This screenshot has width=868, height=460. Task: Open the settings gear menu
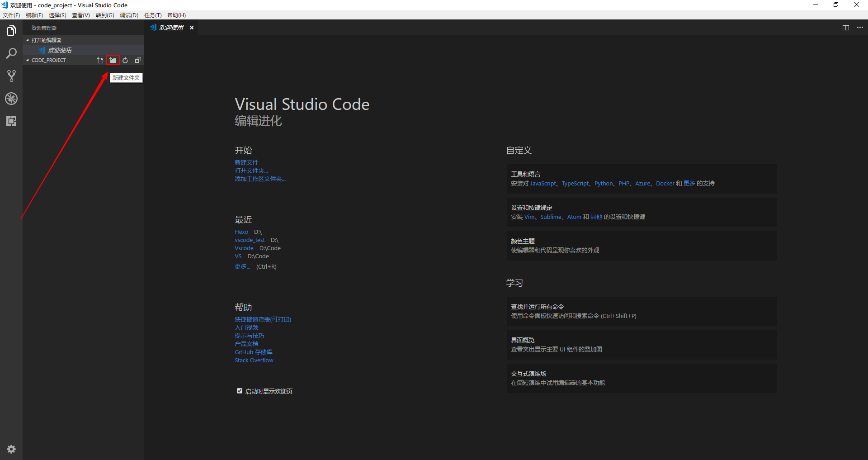(x=11, y=449)
